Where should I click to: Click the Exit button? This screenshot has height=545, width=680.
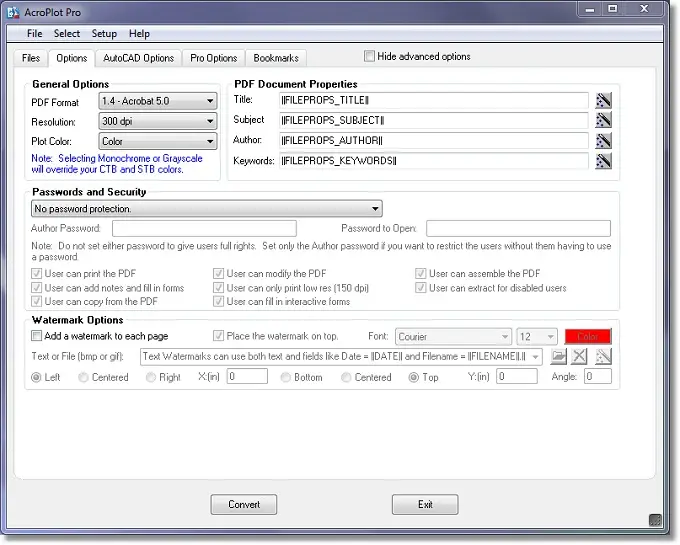(x=425, y=505)
